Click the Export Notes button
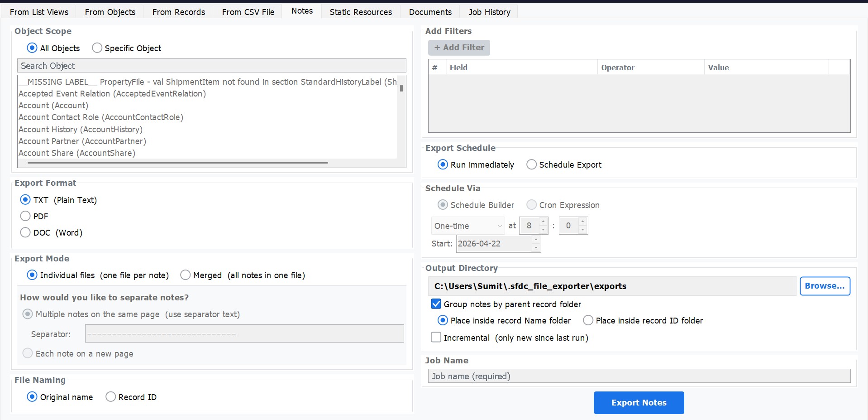This screenshot has width=868, height=420. tap(638, 402)
